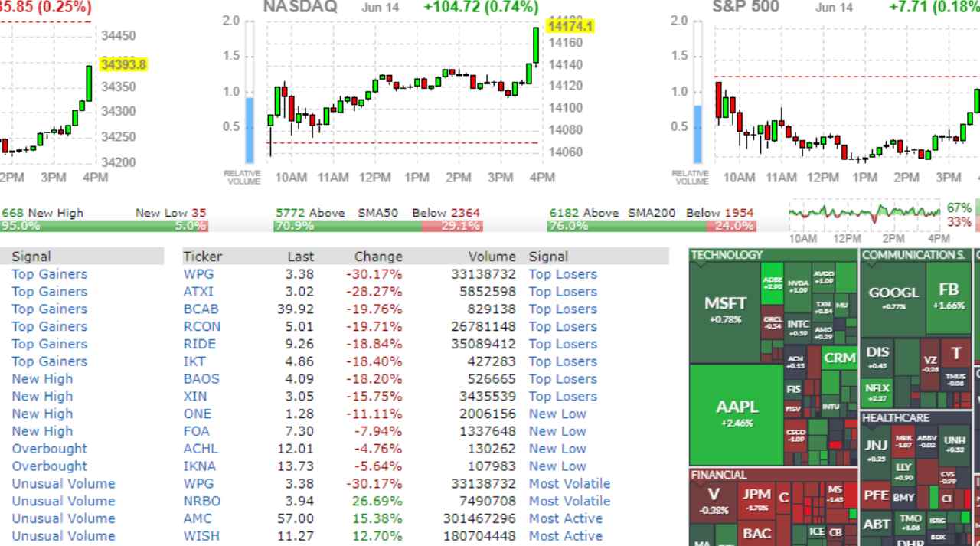Select NRBO's change value 26.69%
980x546 pixels.
point(379,502)
